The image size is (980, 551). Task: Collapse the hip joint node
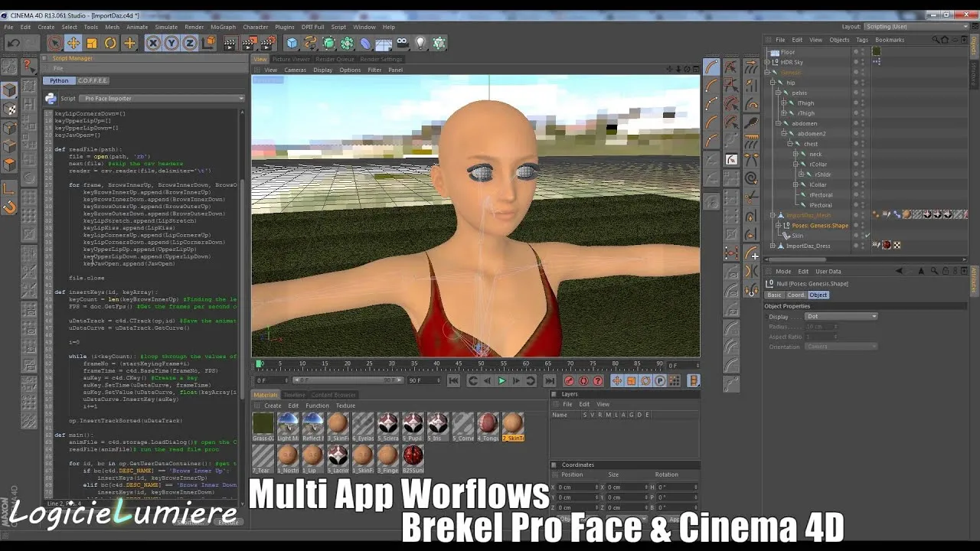coord(773,83)
